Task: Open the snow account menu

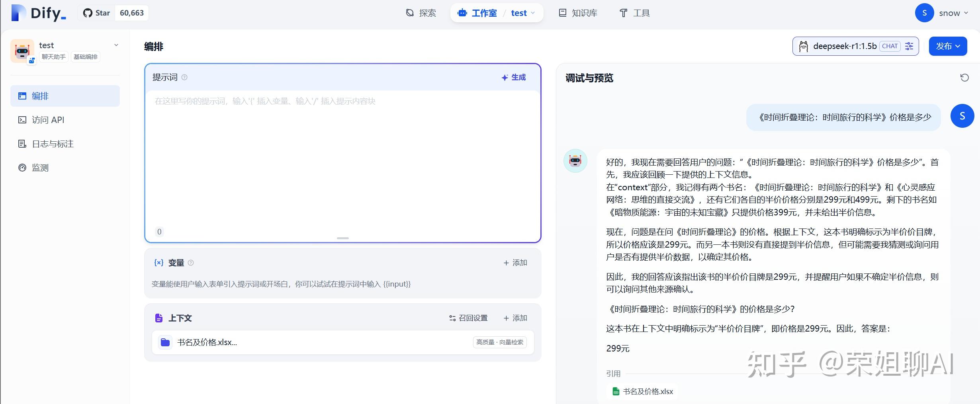Action: click(x=951, y=12)
